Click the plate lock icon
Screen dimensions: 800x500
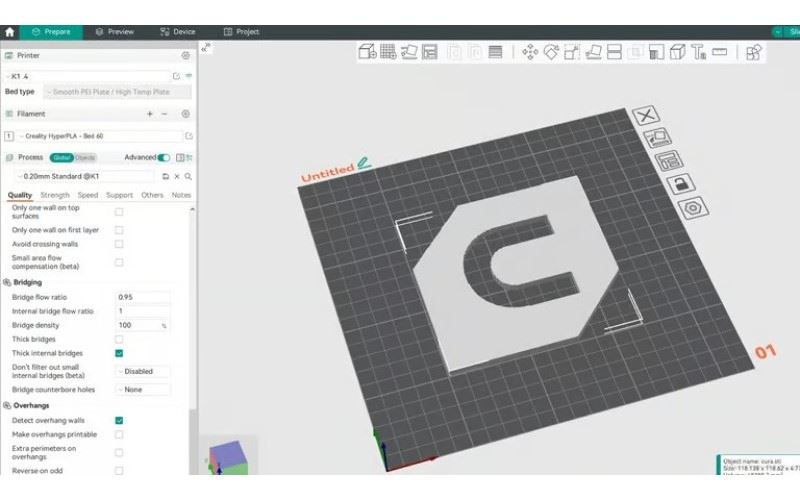coord(681,184)
